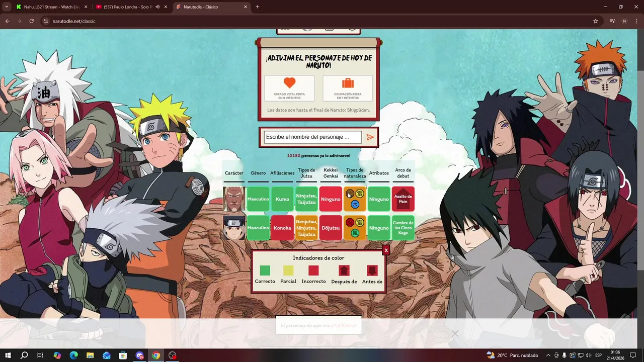Click the nature types cell in first row
Screen dimensions: 644x362
coord(355,199)
